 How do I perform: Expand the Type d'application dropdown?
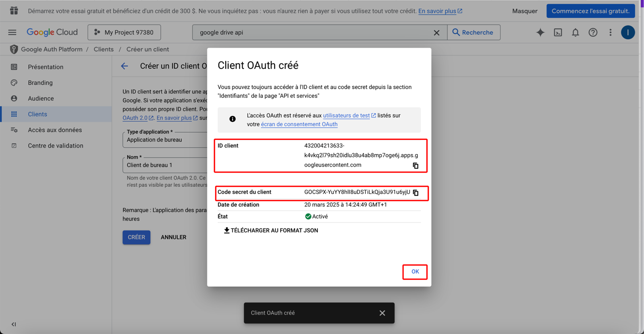tap(166, 140)
